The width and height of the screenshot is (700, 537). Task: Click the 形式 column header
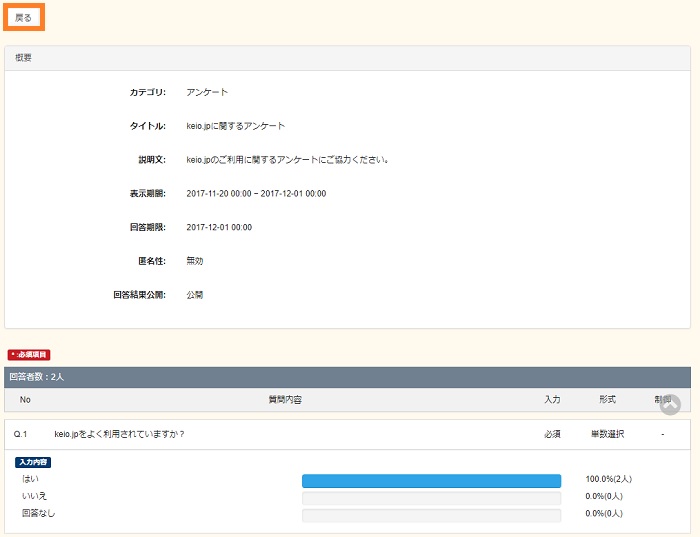coord(607,400)
